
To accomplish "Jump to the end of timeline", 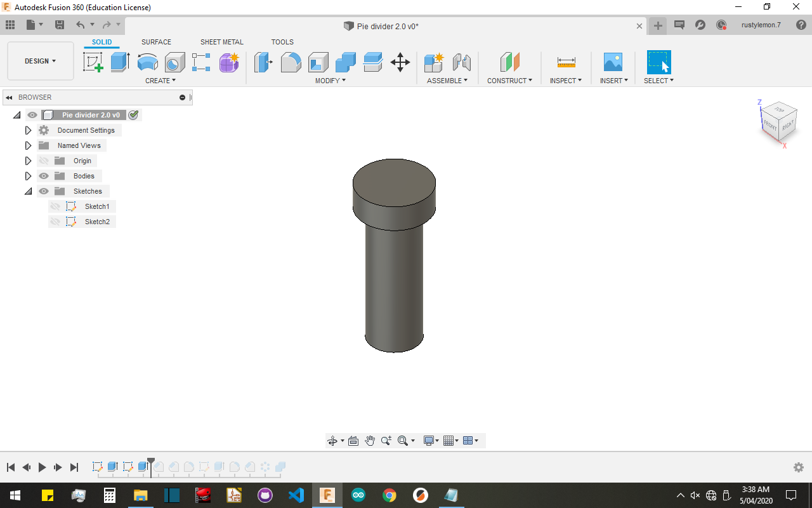I will point(74,467).
